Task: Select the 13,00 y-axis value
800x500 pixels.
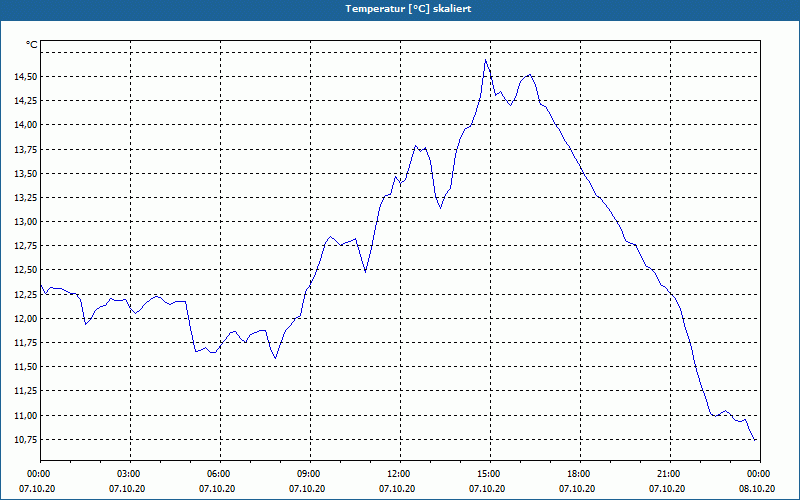Action: pos(26,222)
